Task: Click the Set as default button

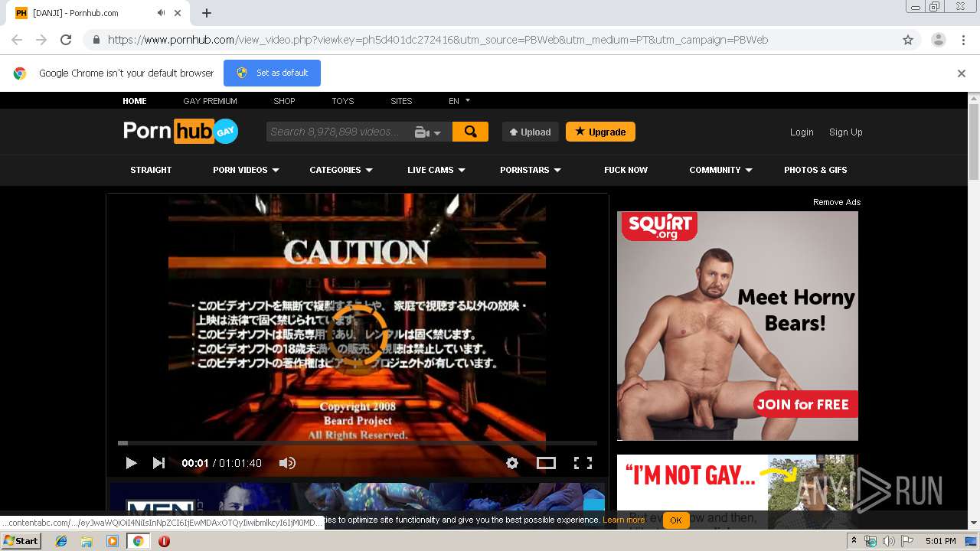Action: (272, 73)
